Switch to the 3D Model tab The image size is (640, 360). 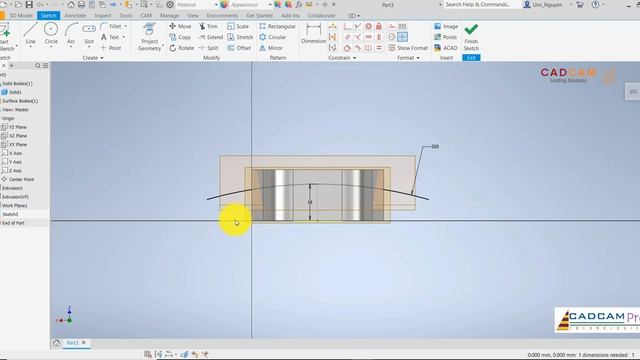click(21, 16)
